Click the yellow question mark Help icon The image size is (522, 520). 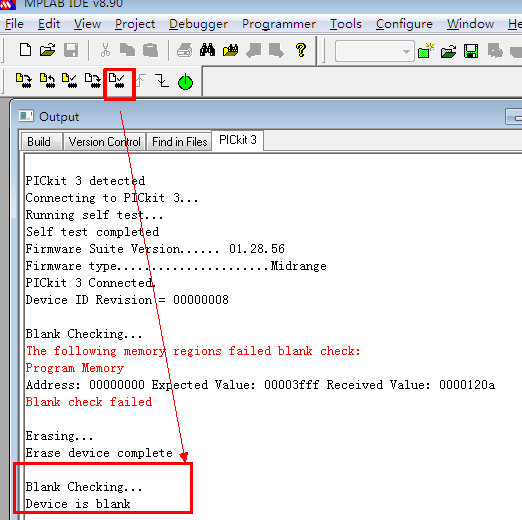point(301,50)
